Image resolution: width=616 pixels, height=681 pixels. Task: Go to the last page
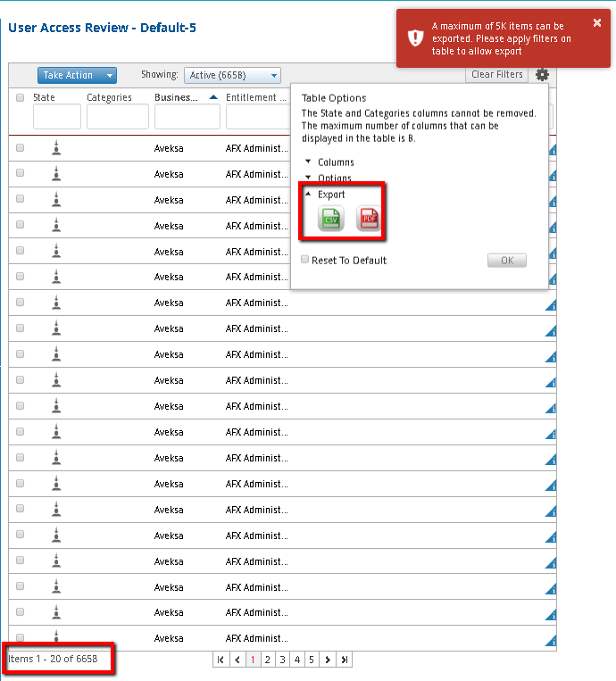[x=344, y=660]
